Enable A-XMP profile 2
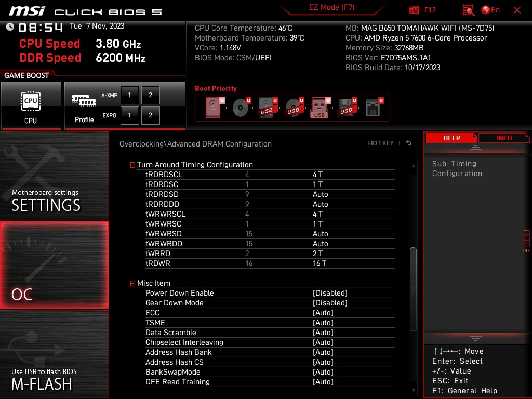The width and height of the screenshot is (532, 399). (x=150, y=95)
